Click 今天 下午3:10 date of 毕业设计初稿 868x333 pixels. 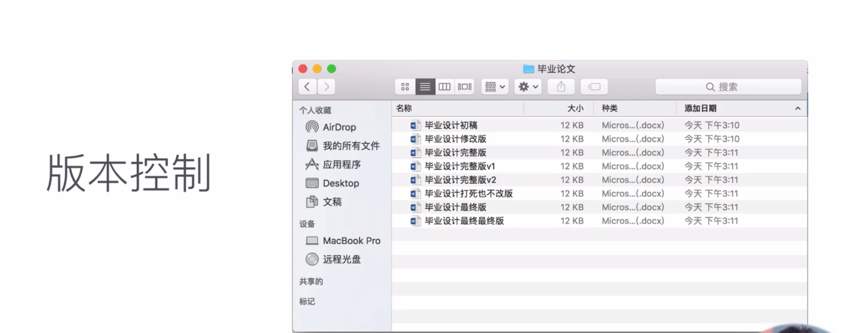point(712,125)
